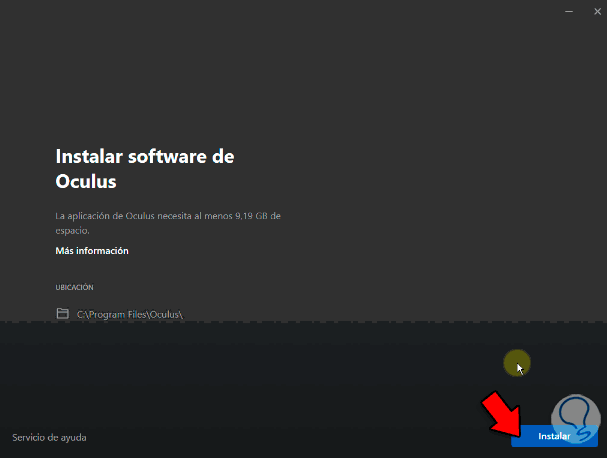The image size is (607, 458).
Task: Click the blue Instalar button
Action: click(554, 436)
